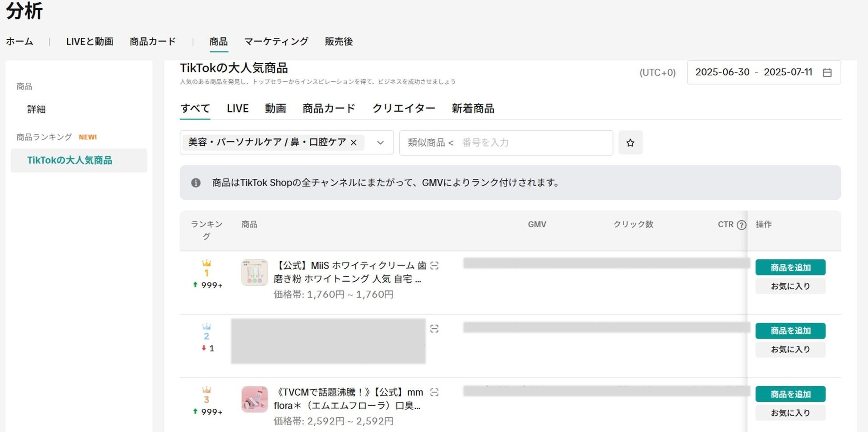
Task: Open the MiiS ホワイティクリーム product thumbnail
Action: click(x=255, y=272)
